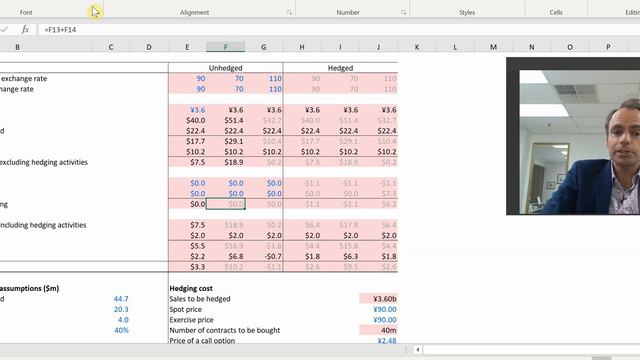The height and width of the screenshot is (360, 640).
Task: Click the $51.4 cell in column F
Action: coord(226,120)
